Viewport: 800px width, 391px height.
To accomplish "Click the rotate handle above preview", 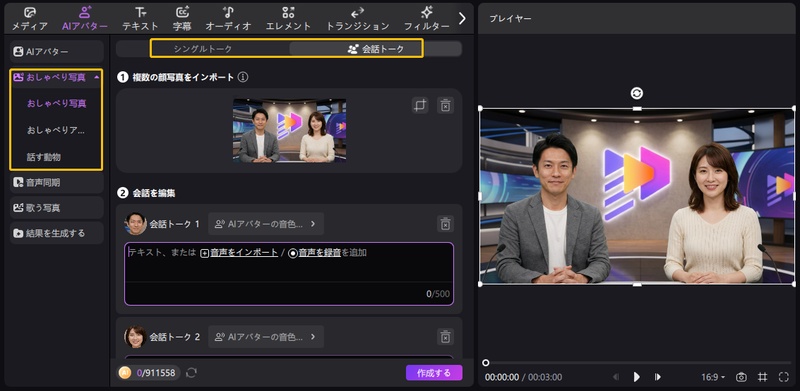I will tap(637, 93).
